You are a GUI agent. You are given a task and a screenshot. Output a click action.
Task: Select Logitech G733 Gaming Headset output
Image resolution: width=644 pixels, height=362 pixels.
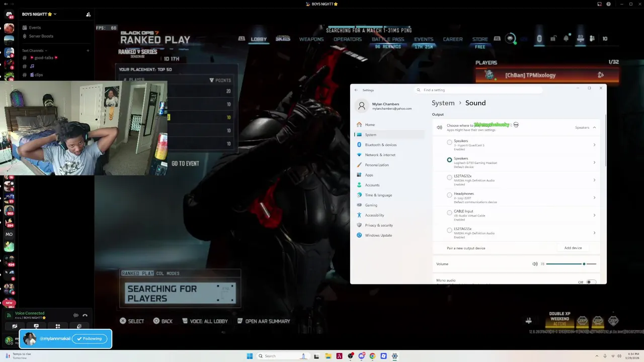(x=449, y=160)
